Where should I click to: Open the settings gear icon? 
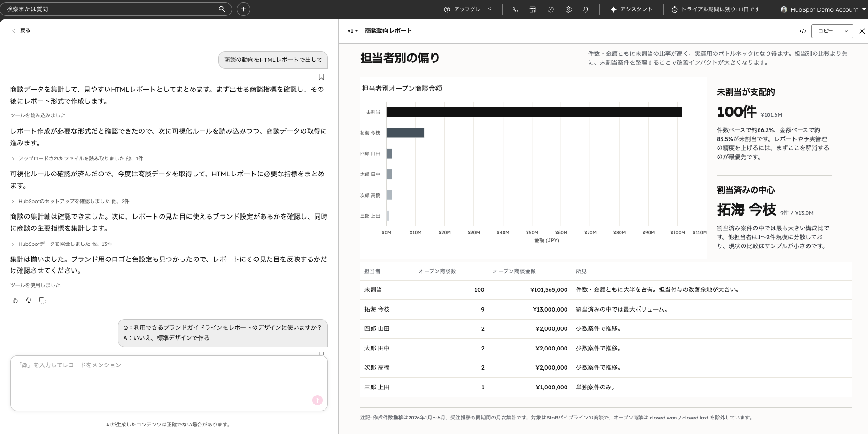(x=568, y=9)
